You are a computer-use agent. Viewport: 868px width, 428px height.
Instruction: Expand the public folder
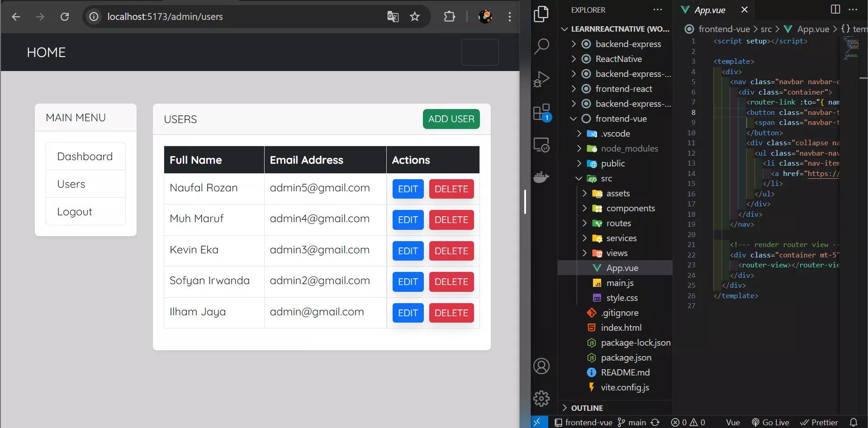[x=615, y=163]
